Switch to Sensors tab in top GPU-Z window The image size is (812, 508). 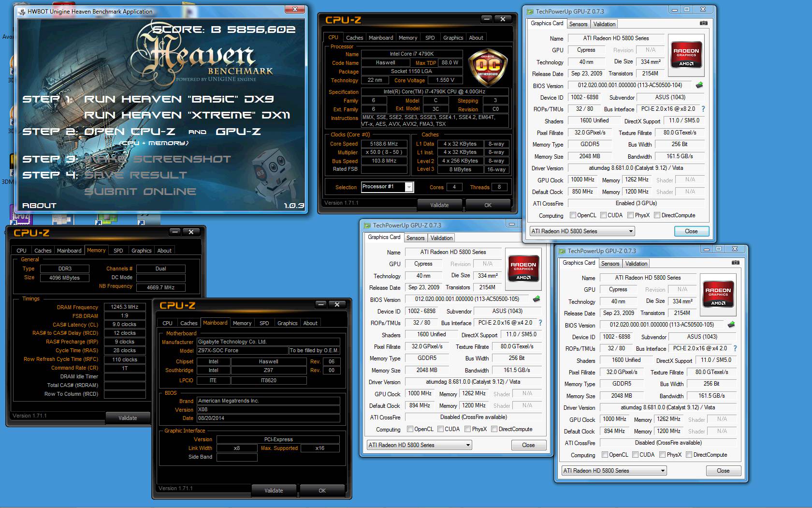(578, 24)
